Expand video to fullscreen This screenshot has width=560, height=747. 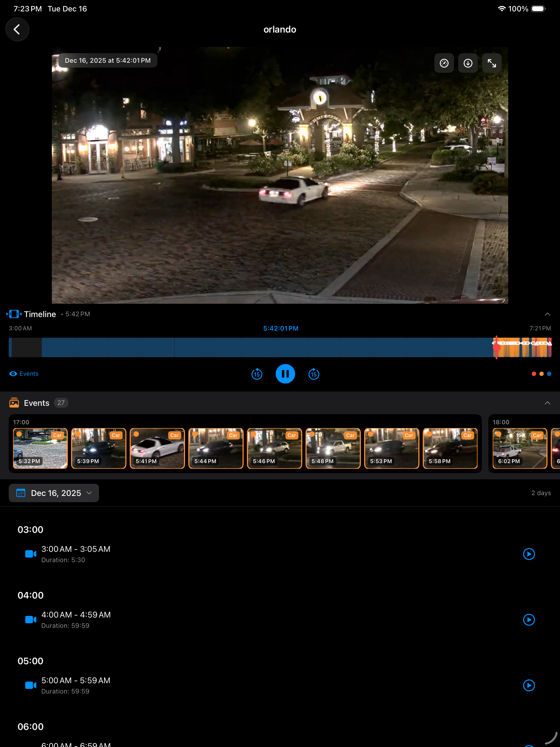pyautogui.click(x=491, y=63)
